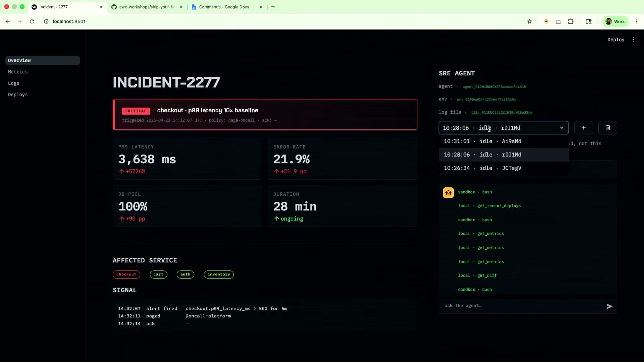Click the send arrow for agent message
The image size is (644, 362).
tap(609, 306)
